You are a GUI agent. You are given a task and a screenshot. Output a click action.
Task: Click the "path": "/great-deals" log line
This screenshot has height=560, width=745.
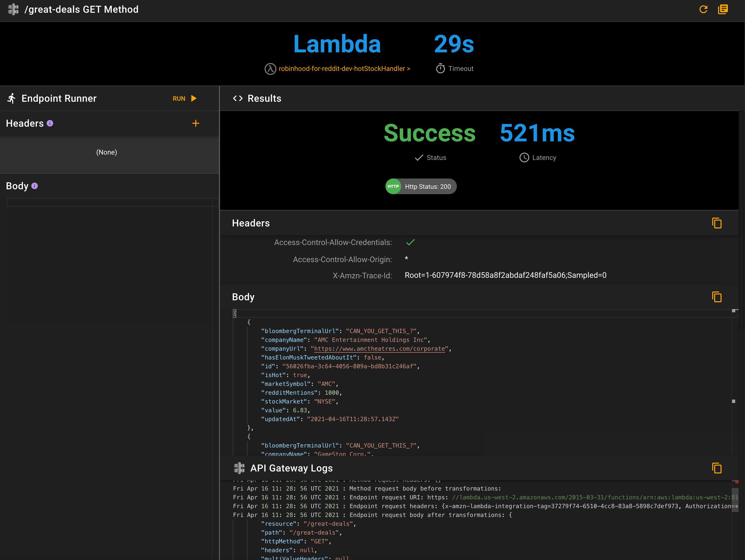301,532
